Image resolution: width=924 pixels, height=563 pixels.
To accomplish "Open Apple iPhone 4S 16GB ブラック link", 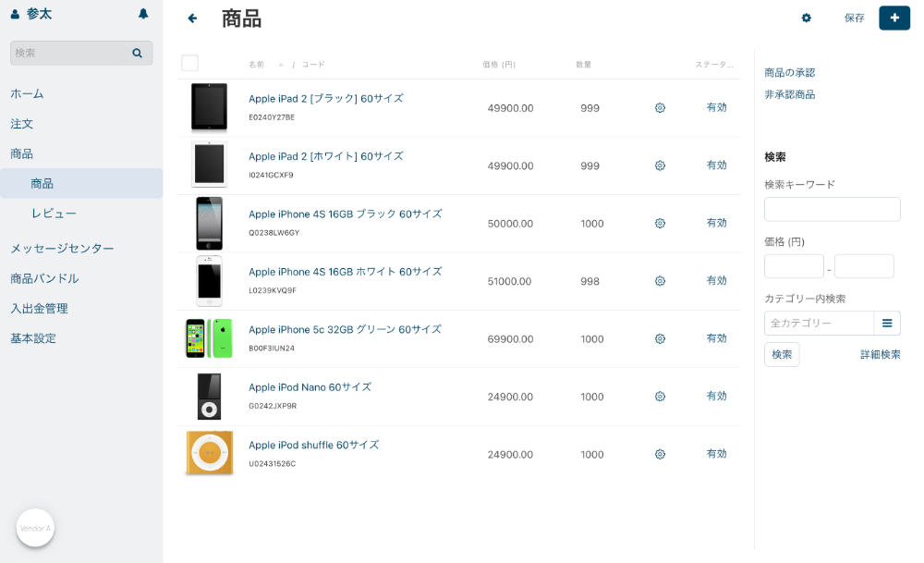I will point(346,214).
